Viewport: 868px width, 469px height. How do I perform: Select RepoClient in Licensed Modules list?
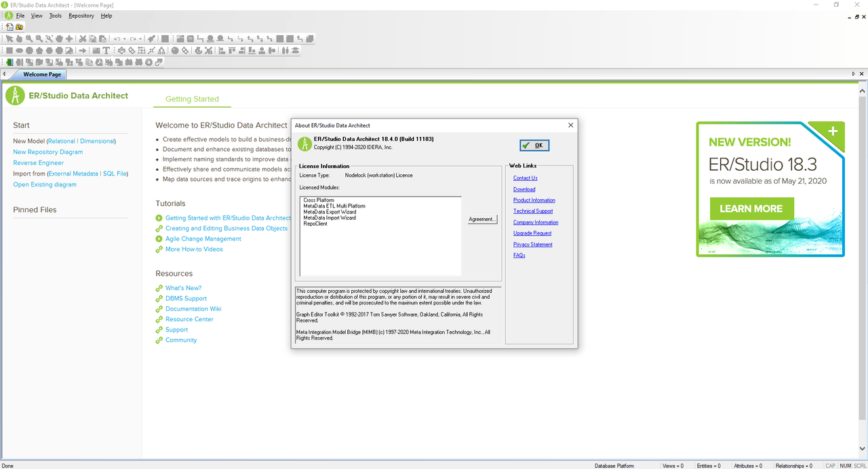coord(315,224)
